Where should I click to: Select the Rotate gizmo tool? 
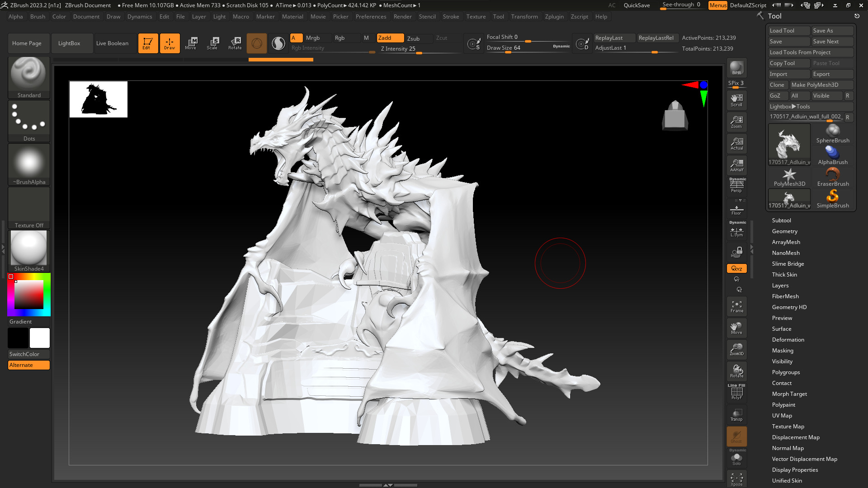[235, 43]
